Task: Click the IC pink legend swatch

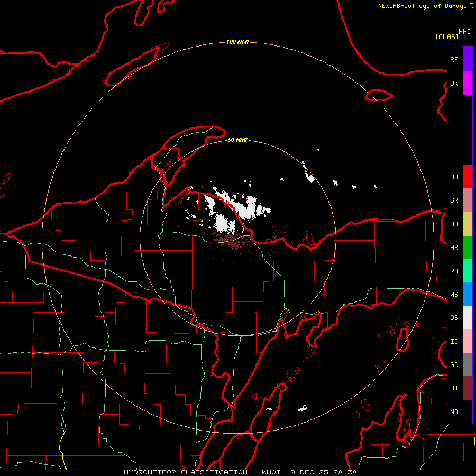Action: 467,341
